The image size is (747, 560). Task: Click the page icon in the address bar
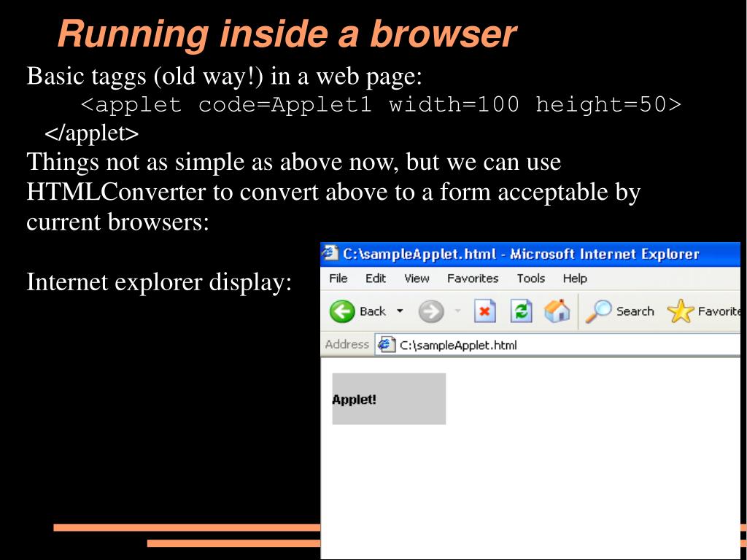tap(386, 345)
